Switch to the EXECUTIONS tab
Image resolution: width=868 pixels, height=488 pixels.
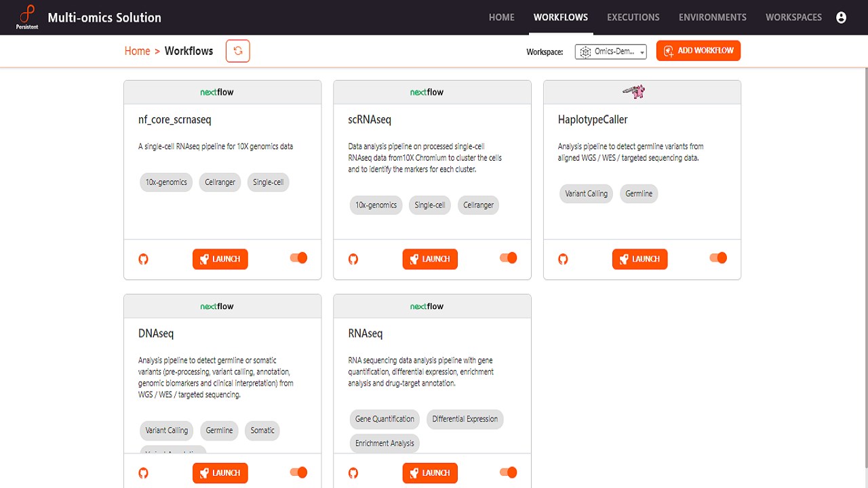click(x=633, y=18)
